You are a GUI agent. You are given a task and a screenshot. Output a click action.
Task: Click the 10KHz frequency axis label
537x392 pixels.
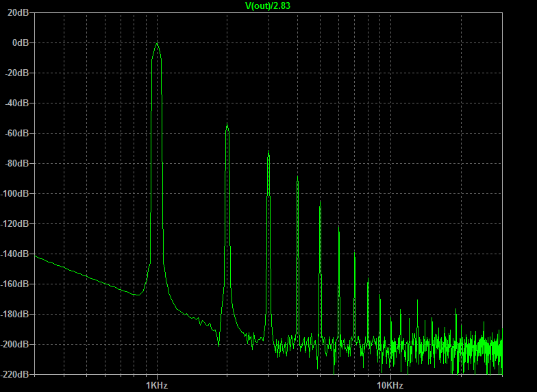(390, 385)
